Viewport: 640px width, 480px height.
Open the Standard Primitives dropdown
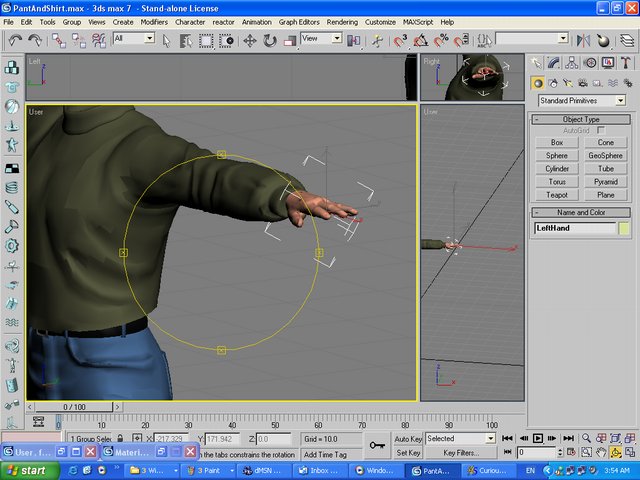point(582,101)
